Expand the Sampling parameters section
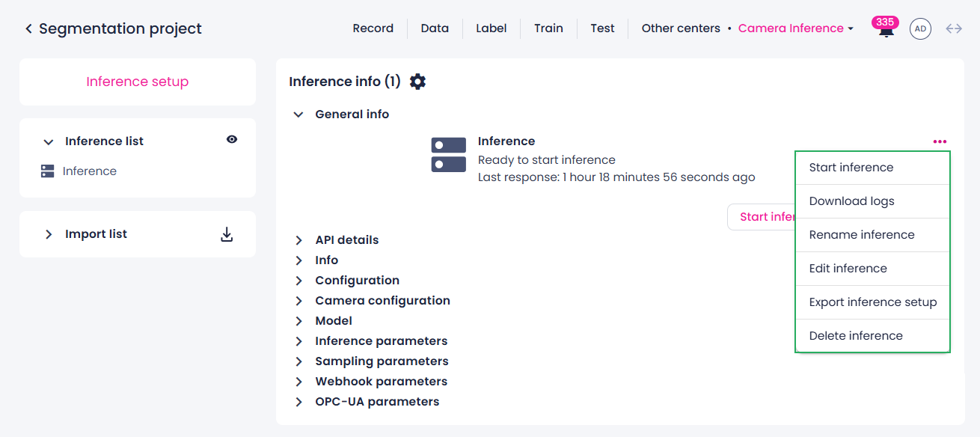Viewport: 980px width, 437px height. (x=298, y=361)
